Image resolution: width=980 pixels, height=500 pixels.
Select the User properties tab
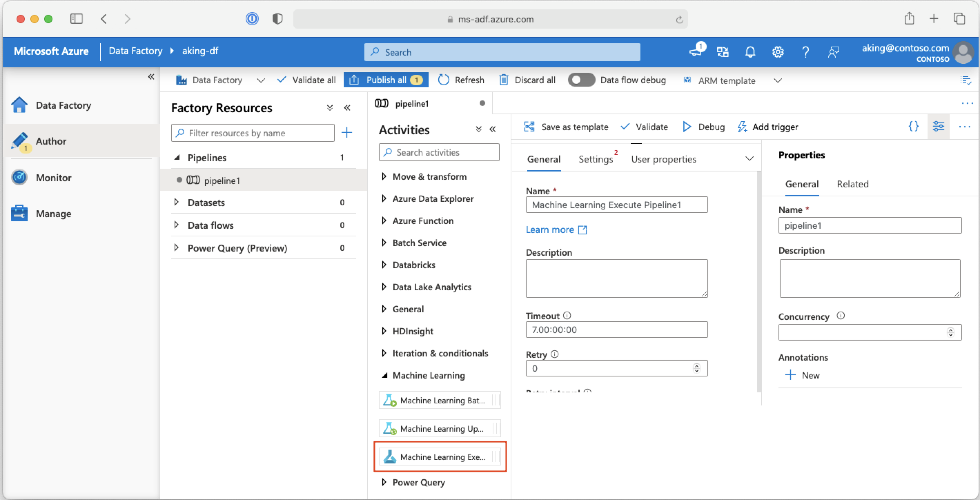click(664, 159)
